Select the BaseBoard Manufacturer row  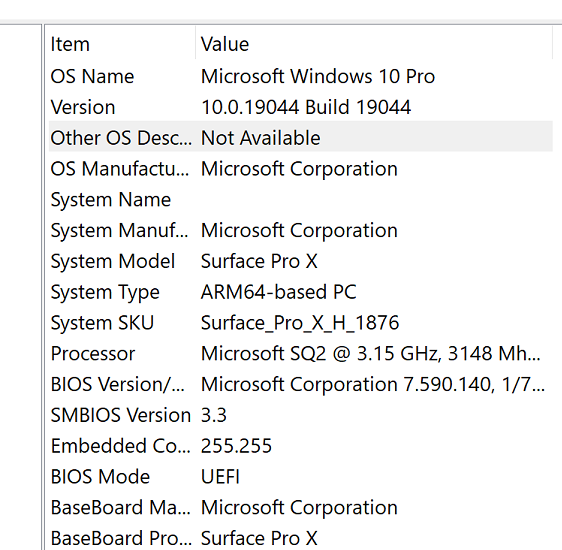point(300,508)
